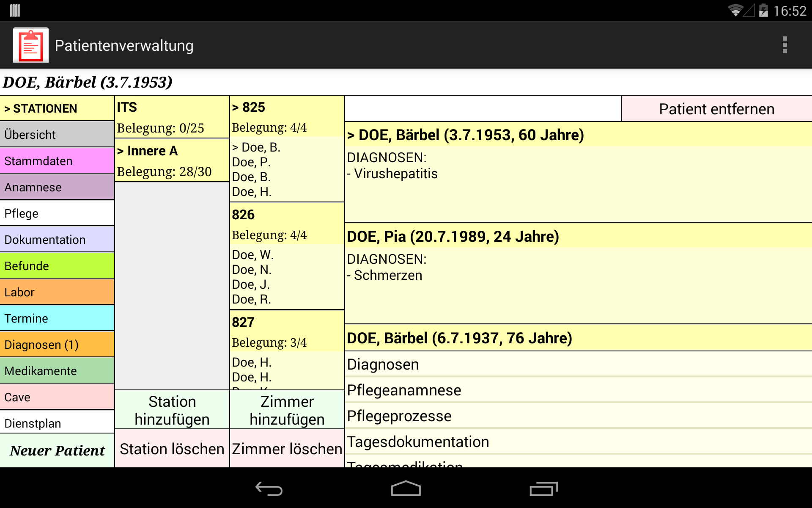Collapse DOE, Bärbel (6.7.1937, 76 Jahre) entry
812x508 pixels.
(x=578, y=338)
